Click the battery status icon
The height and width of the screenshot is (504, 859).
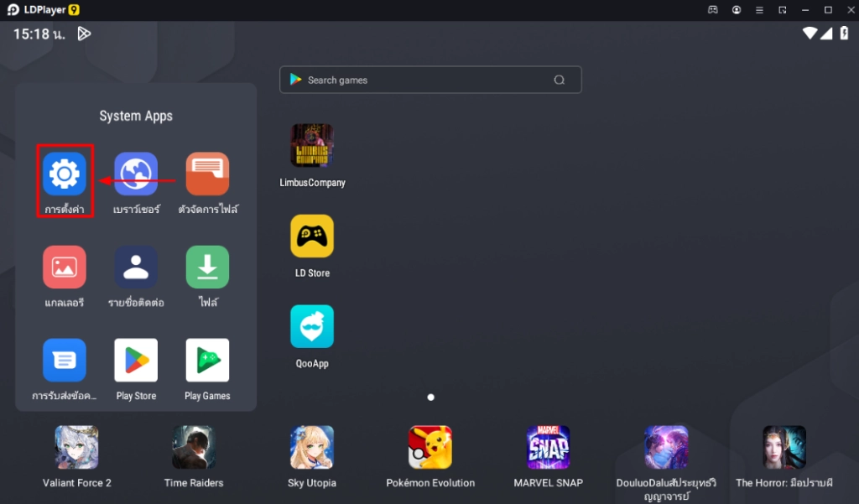(844, 34)
